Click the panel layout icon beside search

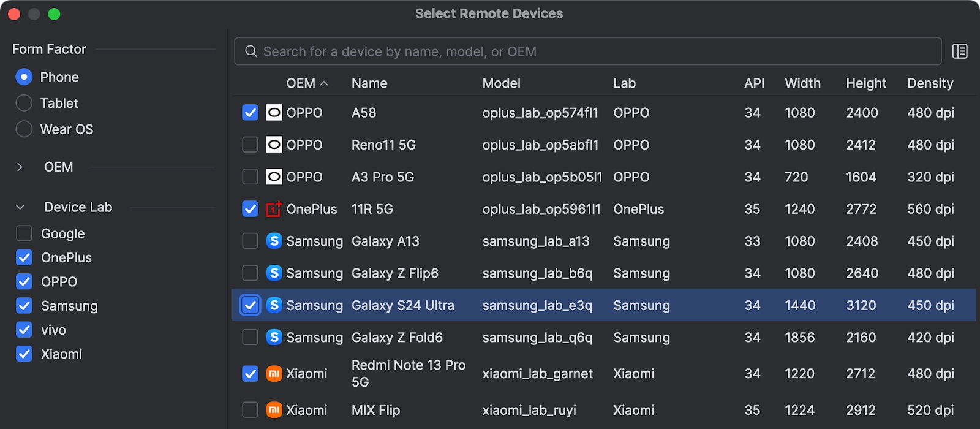[x=960, y=51]
